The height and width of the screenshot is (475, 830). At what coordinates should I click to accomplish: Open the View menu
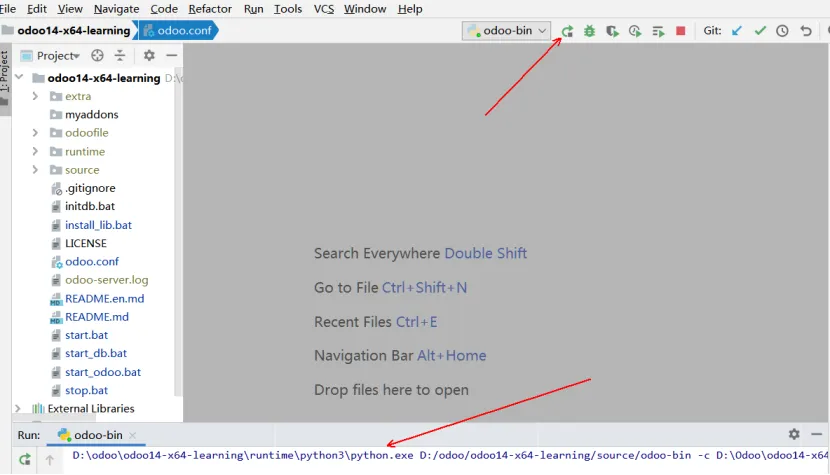click(70, 9)
